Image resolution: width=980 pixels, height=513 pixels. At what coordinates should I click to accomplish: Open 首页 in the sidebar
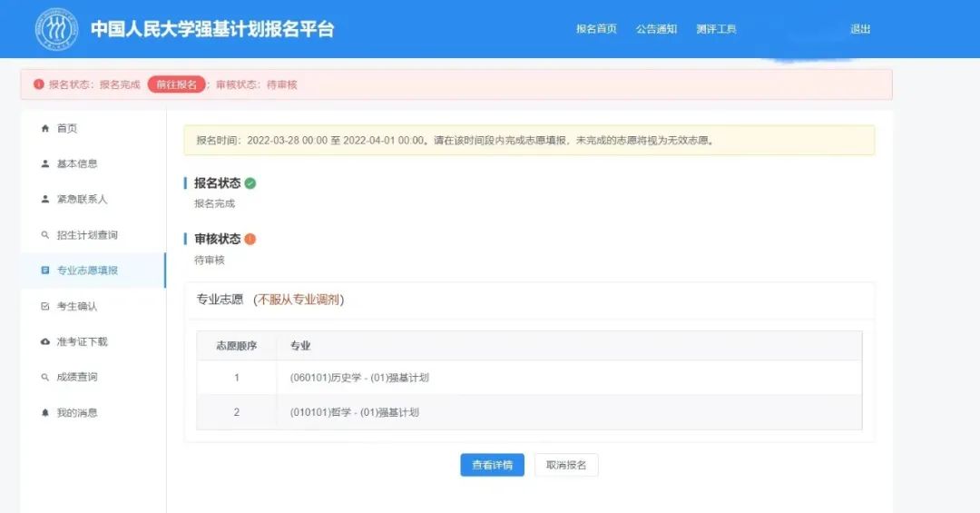(x=93, y=128)
